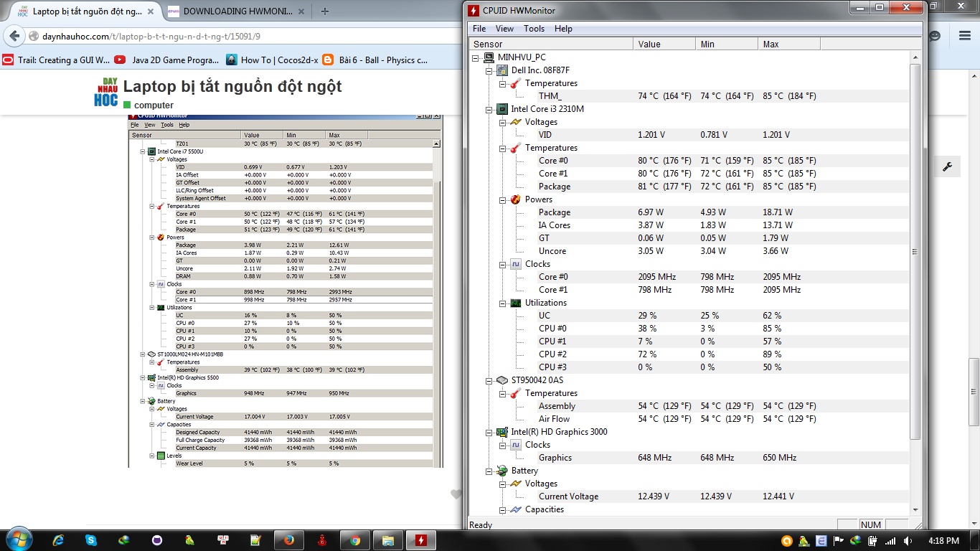Open the file explorer taskbar button
Screen dimensions: 980x551
click(x=388, y=540)
